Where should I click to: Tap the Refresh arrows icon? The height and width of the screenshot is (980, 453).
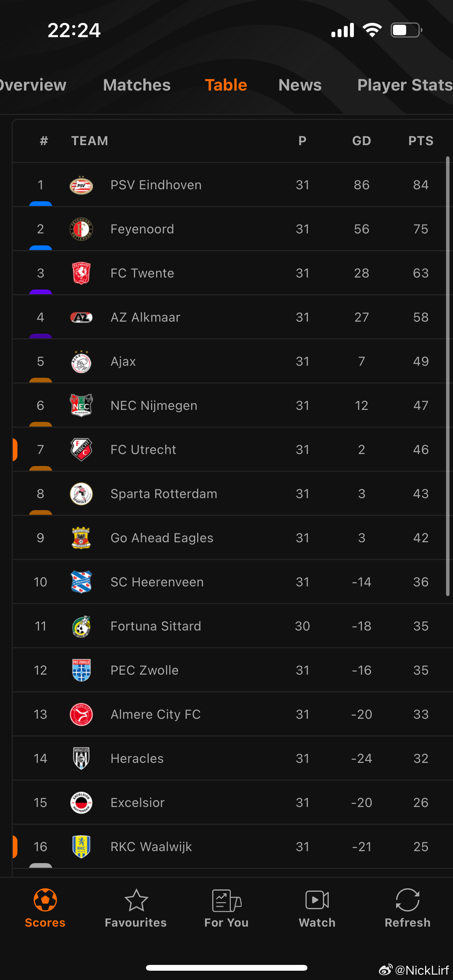tap(408, 900)
